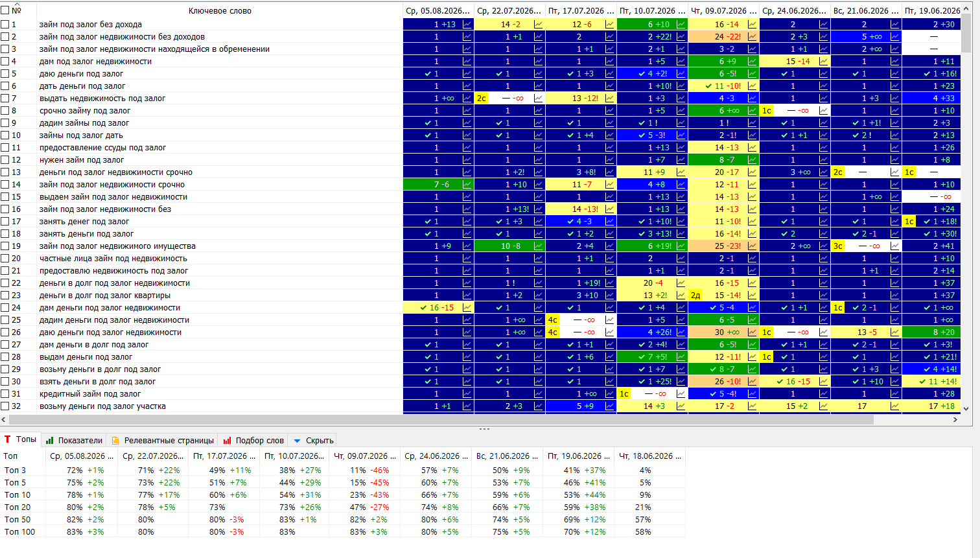Open the chart icon for row 1 under 05.08.2026
The height and width of the screenshot is (558, 980).
tap(467, 24)
